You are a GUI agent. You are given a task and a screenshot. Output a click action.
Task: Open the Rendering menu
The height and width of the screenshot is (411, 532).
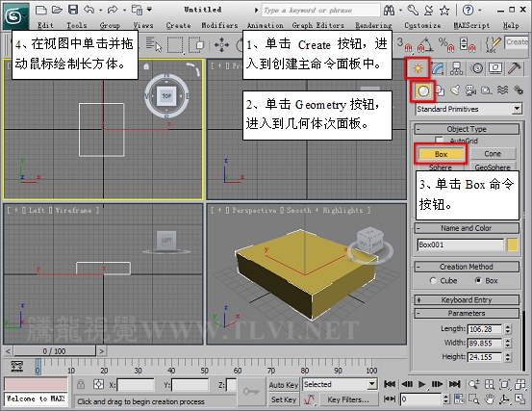tap(373, 25)
